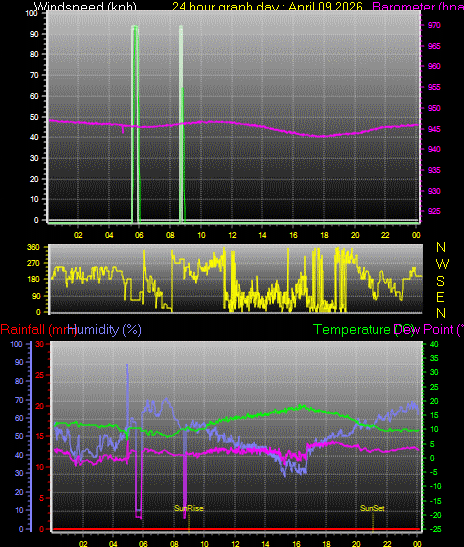Click the "940" barometer axis value
The height and width of the screenshot is (547, 464).
click(434, 149)
